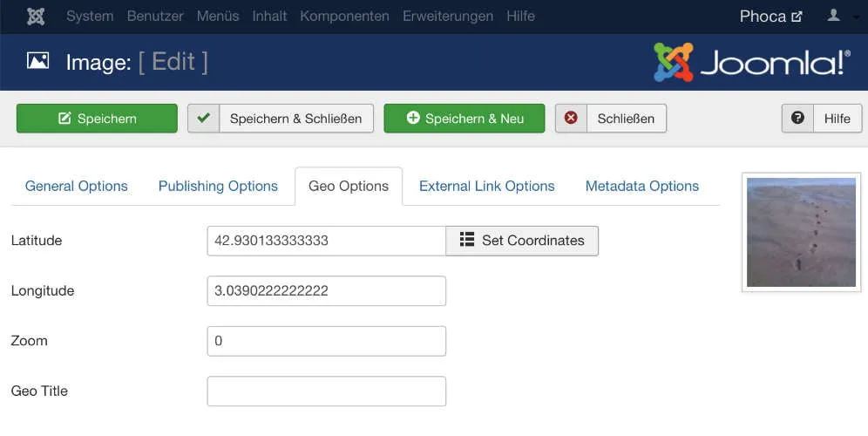The height and width of the screenshot is (436, 868).
Task: Focus the empty Geo Title field
Action: click(x=327, y=392)
